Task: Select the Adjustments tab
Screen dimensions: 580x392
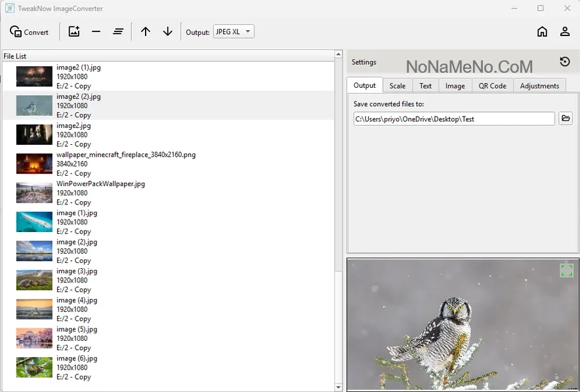Action: (539, 86)
